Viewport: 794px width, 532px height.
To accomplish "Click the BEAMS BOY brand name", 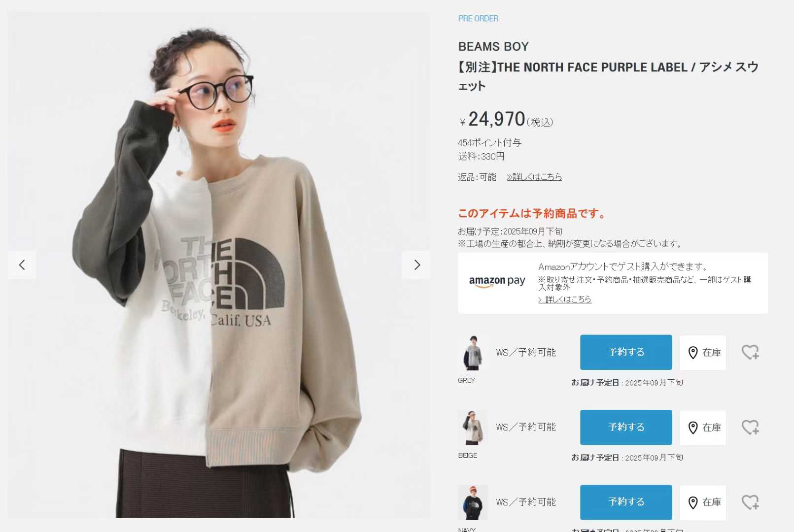I will point(493,46).
